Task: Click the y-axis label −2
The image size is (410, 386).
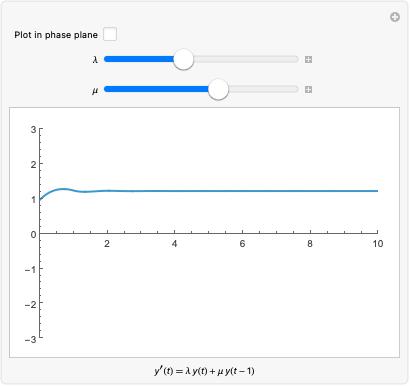Action: 30,304
